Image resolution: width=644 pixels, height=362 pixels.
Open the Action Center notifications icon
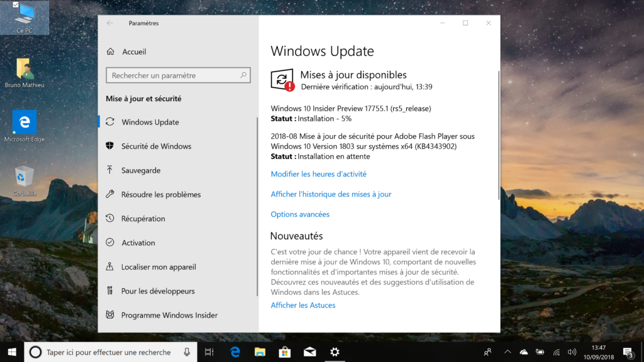pos(628,352)
